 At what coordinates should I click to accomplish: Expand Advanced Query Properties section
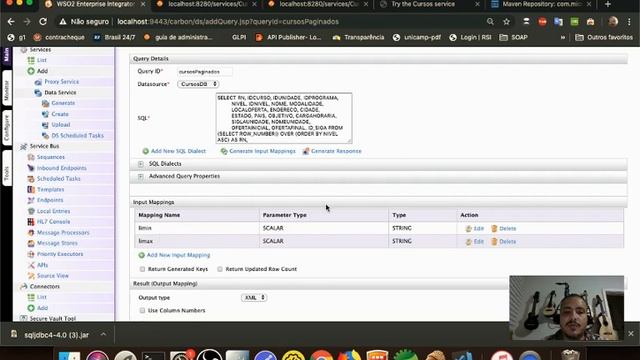(140, 176)
